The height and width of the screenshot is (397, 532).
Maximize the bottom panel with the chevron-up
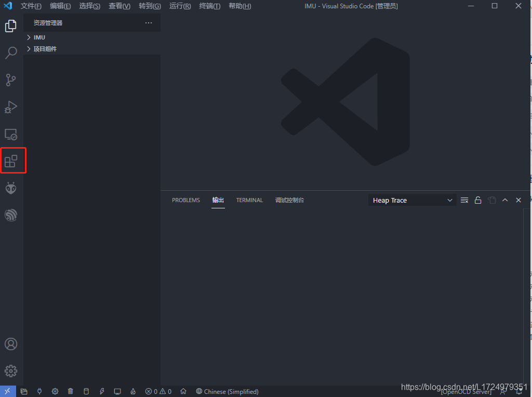pyautogui.click(x=505, y=200)
